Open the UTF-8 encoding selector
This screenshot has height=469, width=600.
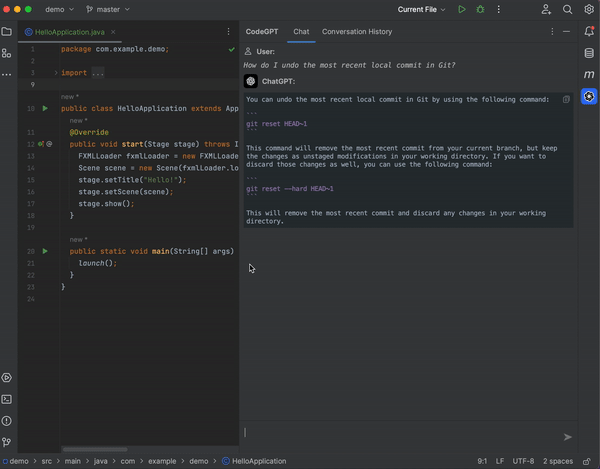click(523, 461)
